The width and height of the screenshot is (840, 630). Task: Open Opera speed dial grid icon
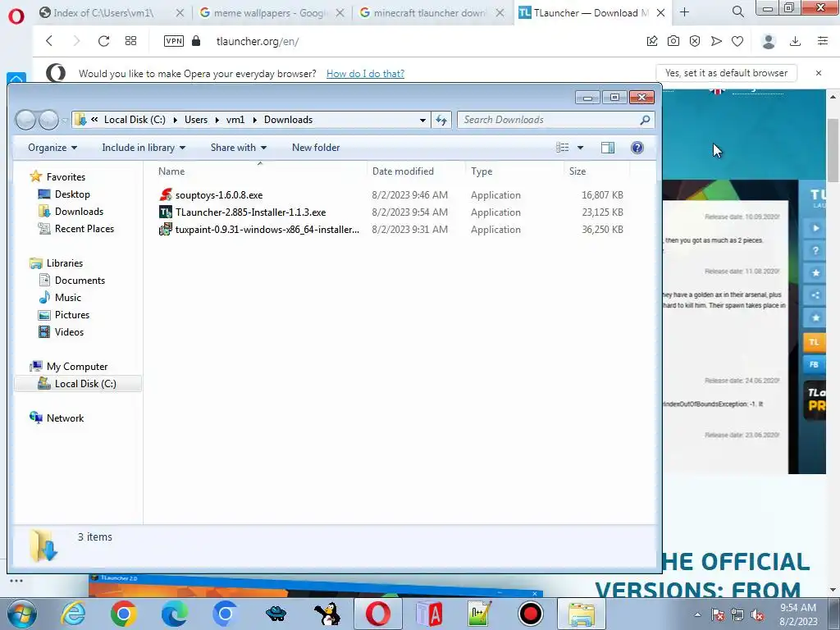click(x=130, y=41)
